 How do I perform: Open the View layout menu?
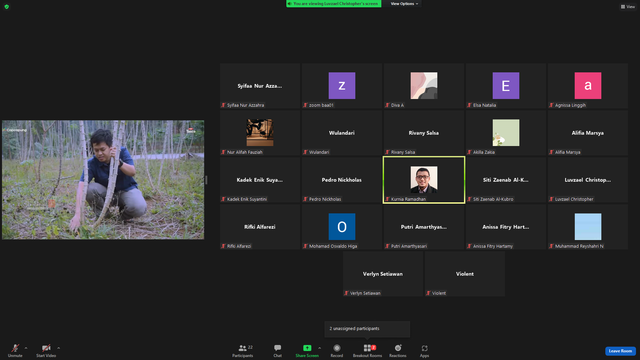point(628,7)
